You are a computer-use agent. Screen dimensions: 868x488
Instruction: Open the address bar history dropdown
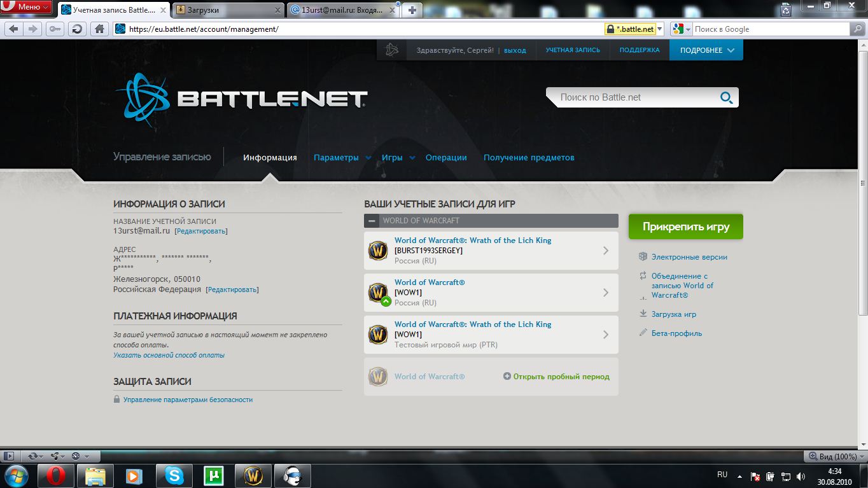point(659,29)
